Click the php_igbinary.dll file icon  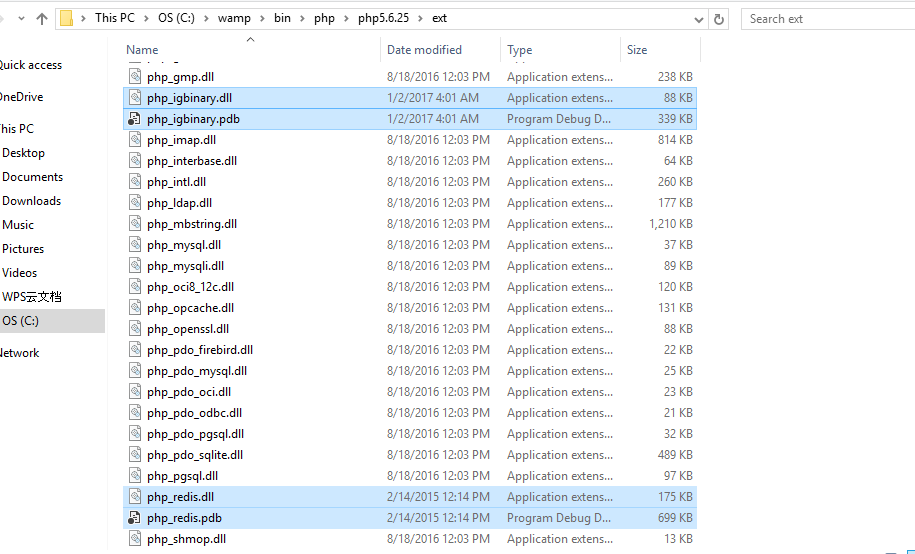[x=135, y=97]
